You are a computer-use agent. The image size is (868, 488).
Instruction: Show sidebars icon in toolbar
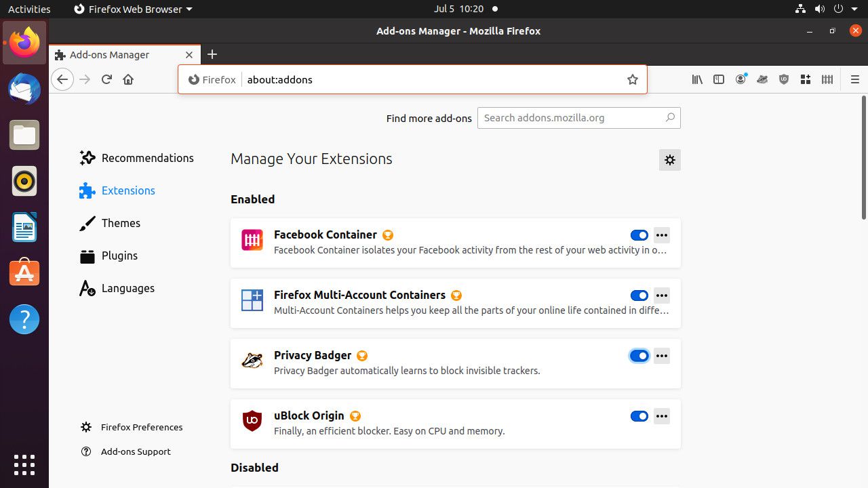pyautogui.click(x=719, y=79)
